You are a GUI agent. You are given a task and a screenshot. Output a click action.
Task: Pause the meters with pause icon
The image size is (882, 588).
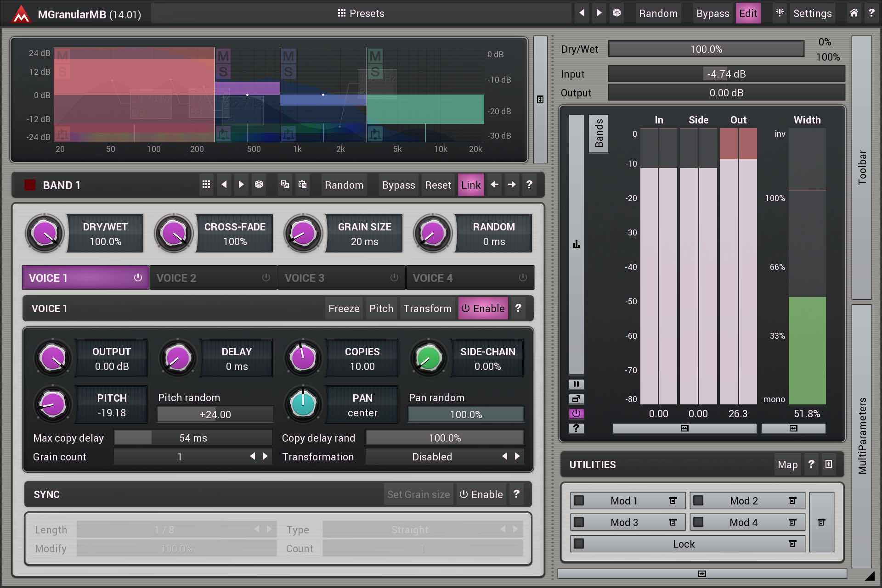pos(576,384)
